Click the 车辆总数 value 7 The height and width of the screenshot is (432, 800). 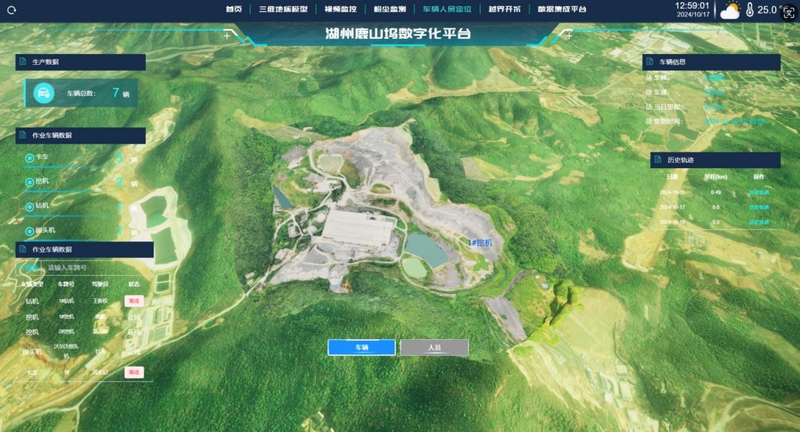[x=116, y=92]
